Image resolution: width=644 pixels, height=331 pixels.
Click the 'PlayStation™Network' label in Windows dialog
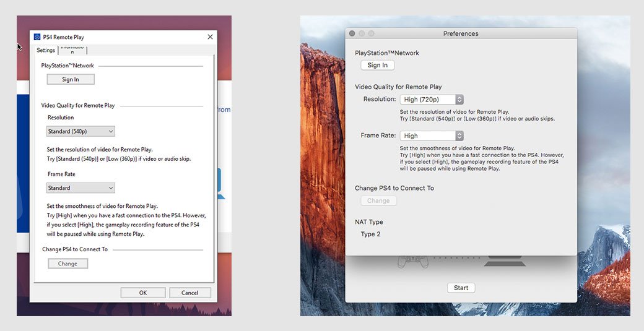pos(67,66)
